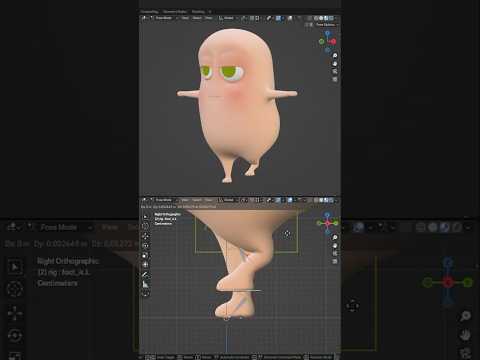Switch lower viewport to material preview shading
This screenshot has height=360, width=480.
326,200
